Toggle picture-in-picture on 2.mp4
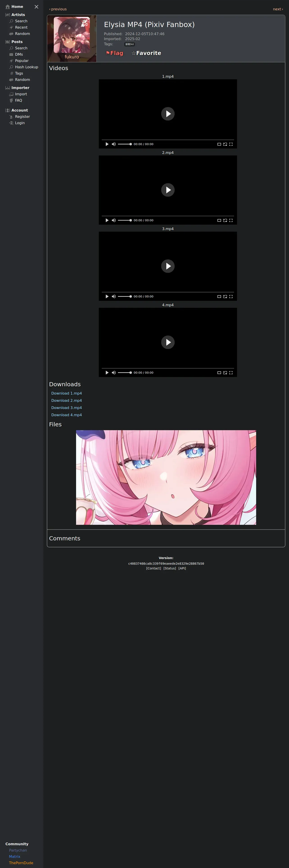Viewport: 289px width, 868px height. point(225,220)
